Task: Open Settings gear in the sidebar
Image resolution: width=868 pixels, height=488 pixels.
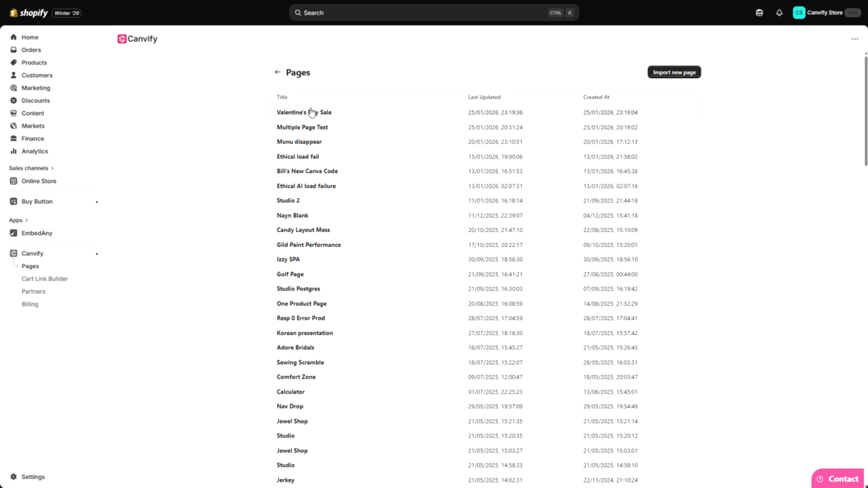Action: click(14, 477)
